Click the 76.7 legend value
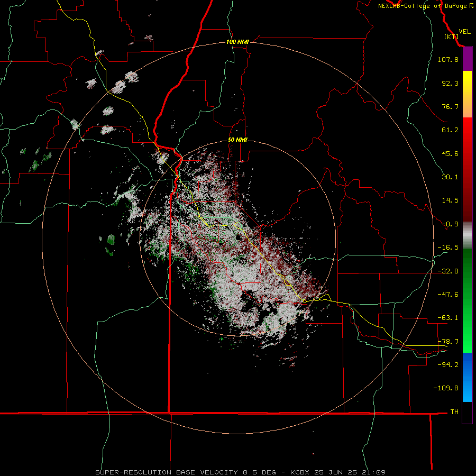 450,106
